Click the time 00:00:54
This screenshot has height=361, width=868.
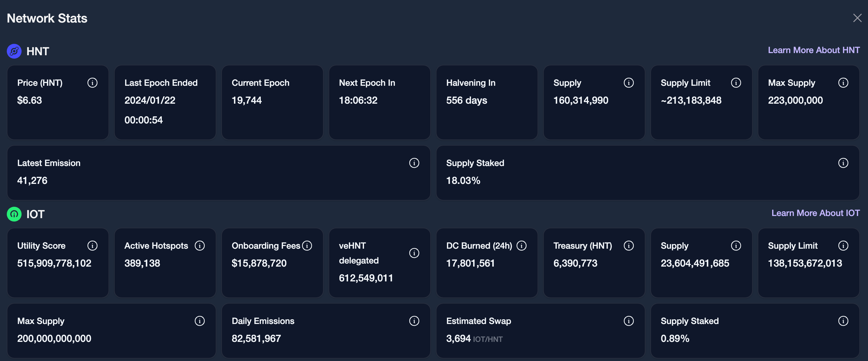pyautogui.click(x=144, y=120)
